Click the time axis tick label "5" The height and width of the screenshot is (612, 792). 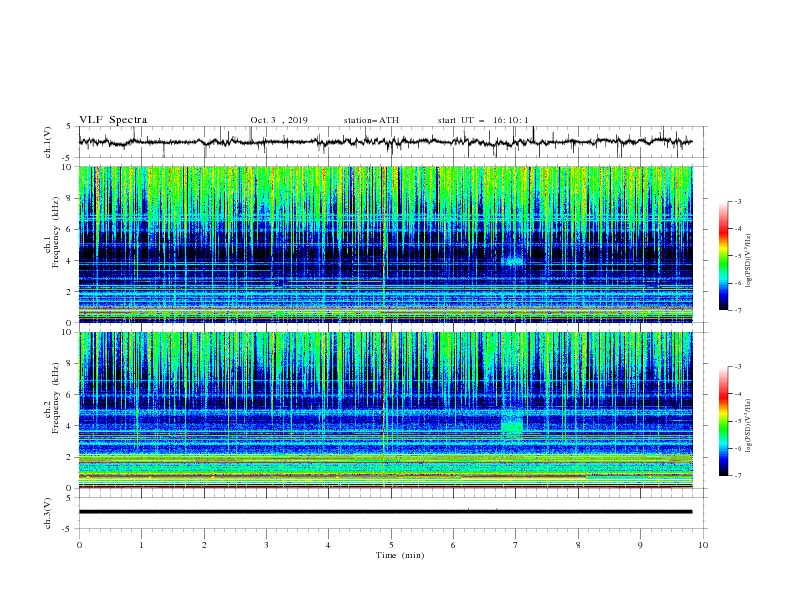[391, 545]
